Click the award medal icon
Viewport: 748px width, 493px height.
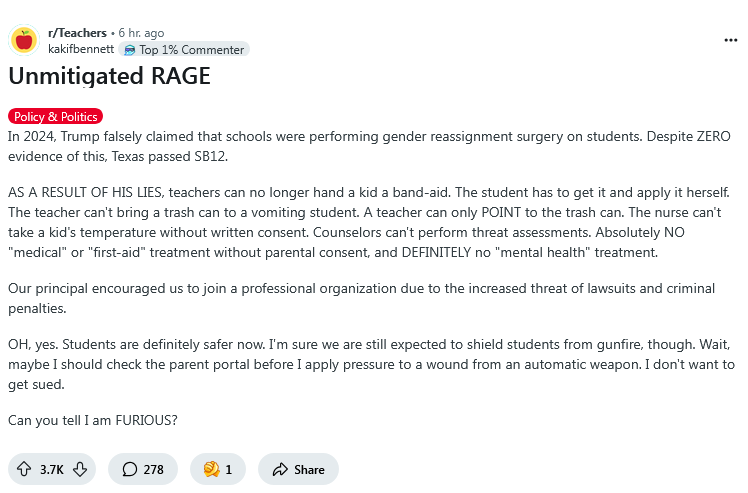point(211,469)
